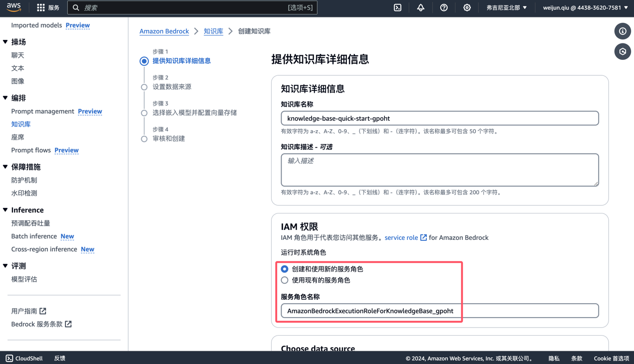
Task: Open Prompt flows in sidebar
Action: [31, 150]
